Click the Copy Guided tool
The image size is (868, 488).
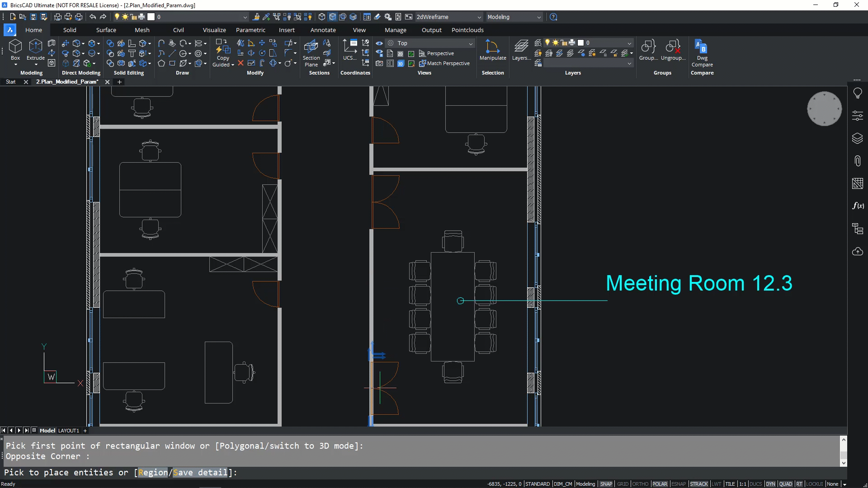tap(223, 47)
